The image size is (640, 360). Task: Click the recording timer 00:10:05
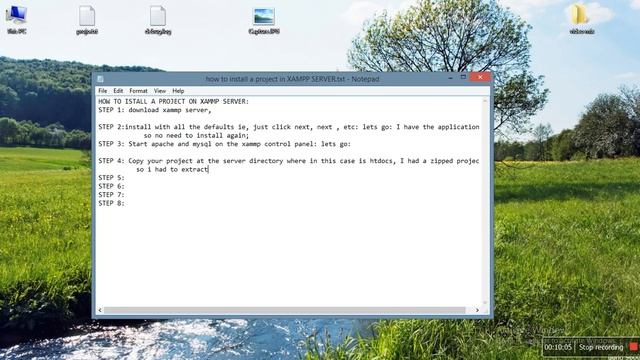(558, 347)
